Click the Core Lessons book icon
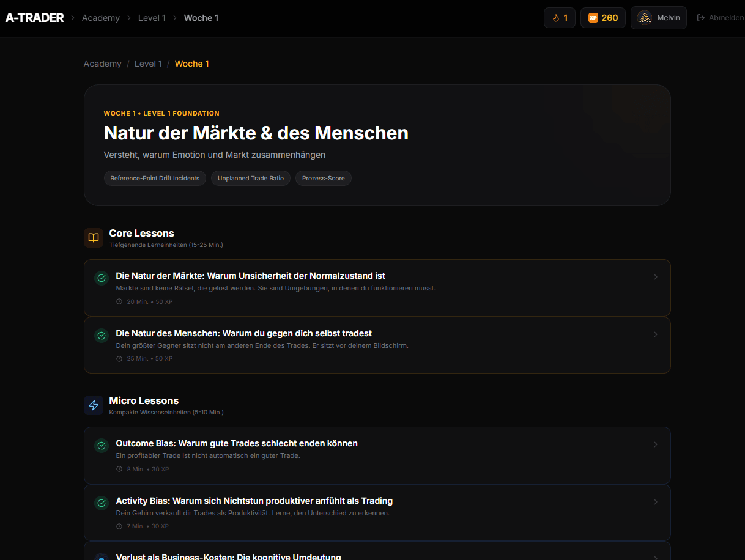This screenshot has width=745, height=560. (94, 238)
